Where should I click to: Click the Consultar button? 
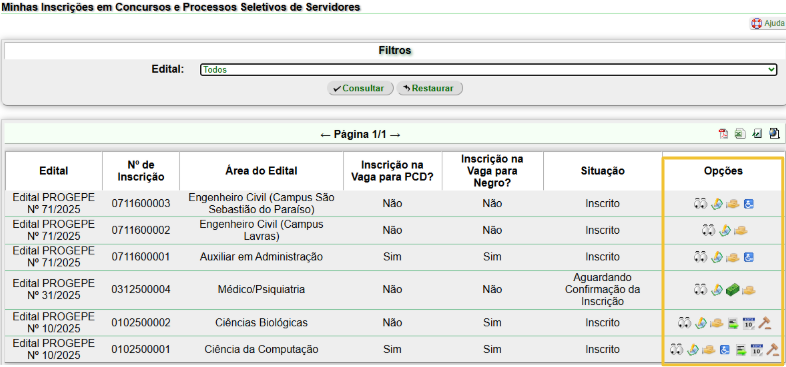point(360,88)
